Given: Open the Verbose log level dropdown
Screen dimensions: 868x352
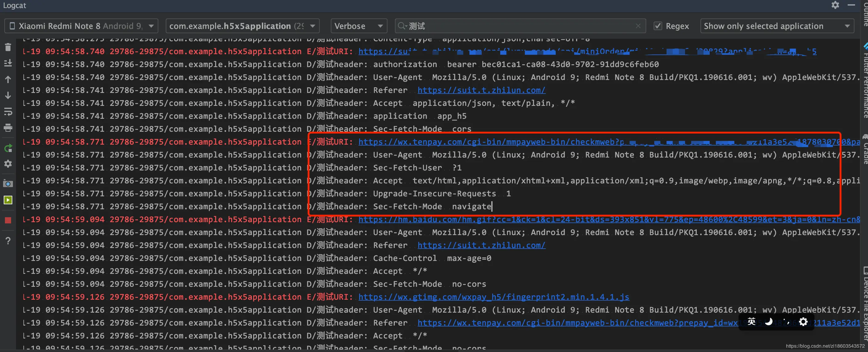Looking at the screenshot, I should tap(359, 26).
